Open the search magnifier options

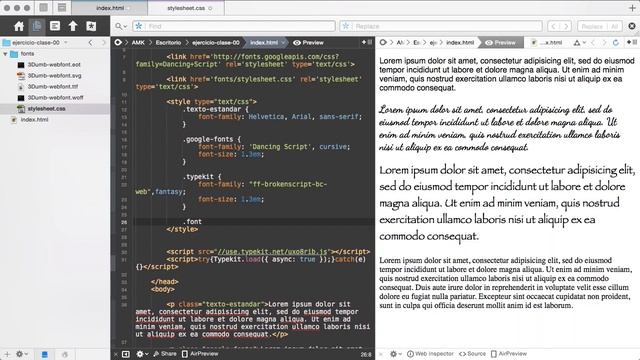pyautogui.click(x=121, y=26)
